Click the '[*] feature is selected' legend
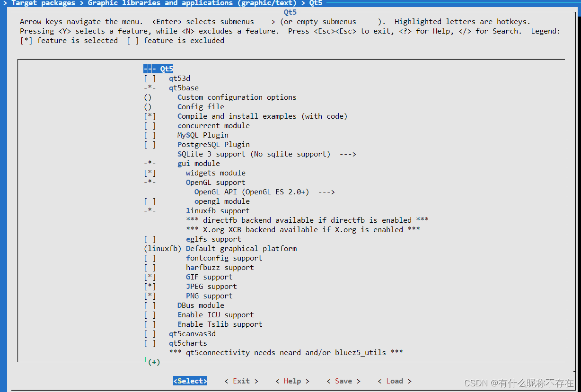 (x=69, y=41)
